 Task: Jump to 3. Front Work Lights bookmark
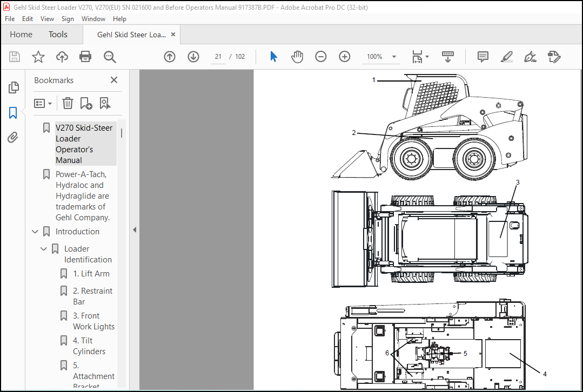pyautogui.click(x=93, y=321)
